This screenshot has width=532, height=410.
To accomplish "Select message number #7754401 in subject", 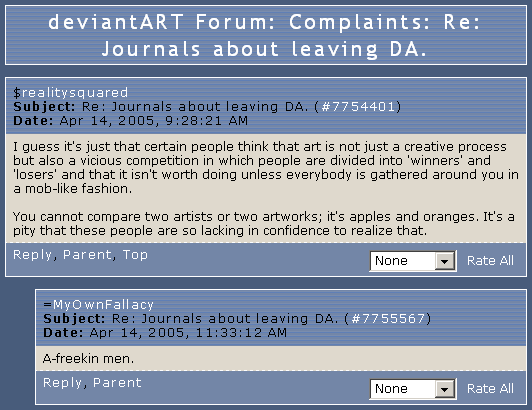I will pyautogui.click(x=358, y=107).
